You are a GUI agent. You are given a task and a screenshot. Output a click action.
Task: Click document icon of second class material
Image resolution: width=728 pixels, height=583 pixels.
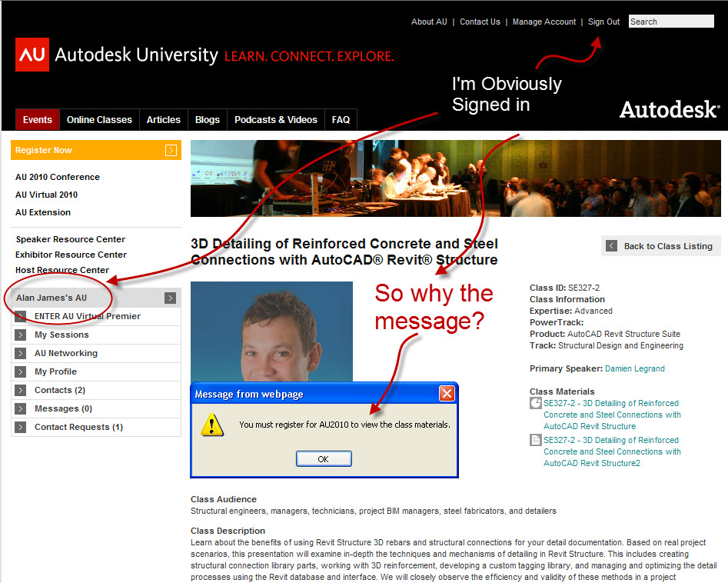[x=536, y=440]
